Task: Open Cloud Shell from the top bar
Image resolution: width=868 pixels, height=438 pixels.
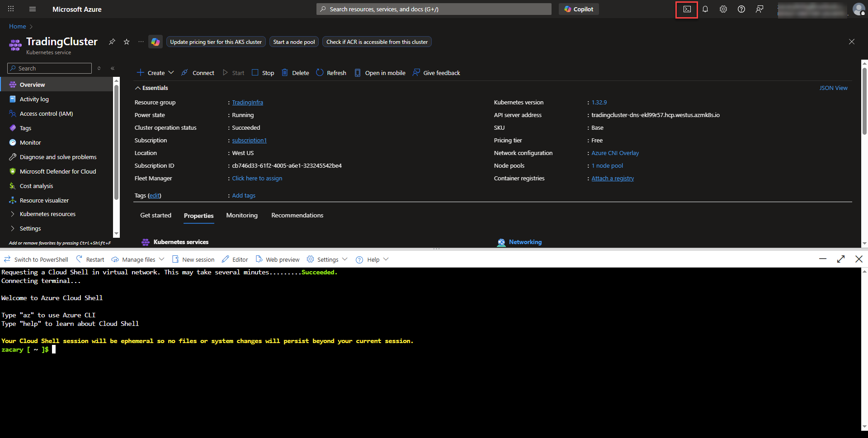Action: (687, 9)
